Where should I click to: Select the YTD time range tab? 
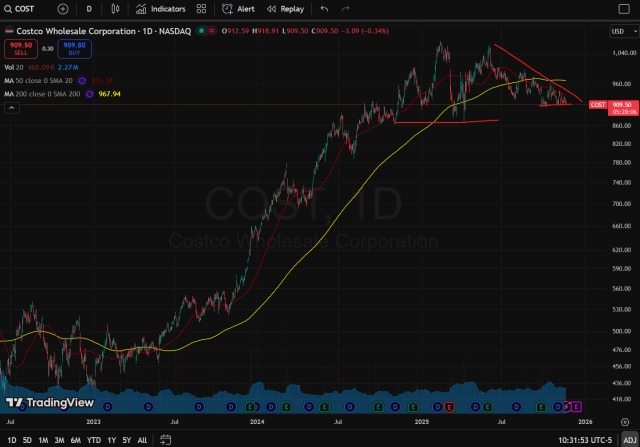pyautogui.click(x=93, y=439)
